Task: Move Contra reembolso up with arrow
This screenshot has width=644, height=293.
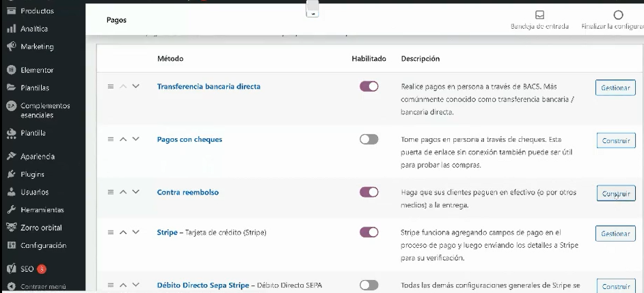Action: 123,192
